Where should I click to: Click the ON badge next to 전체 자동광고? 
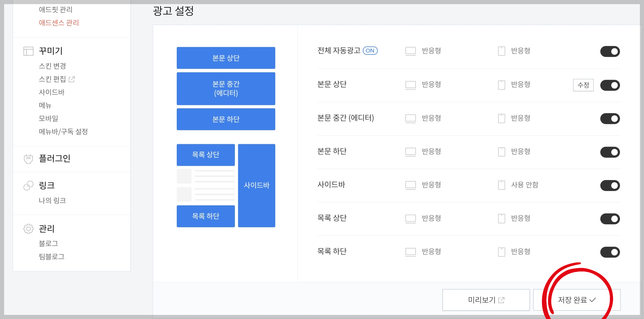(370, 51)
